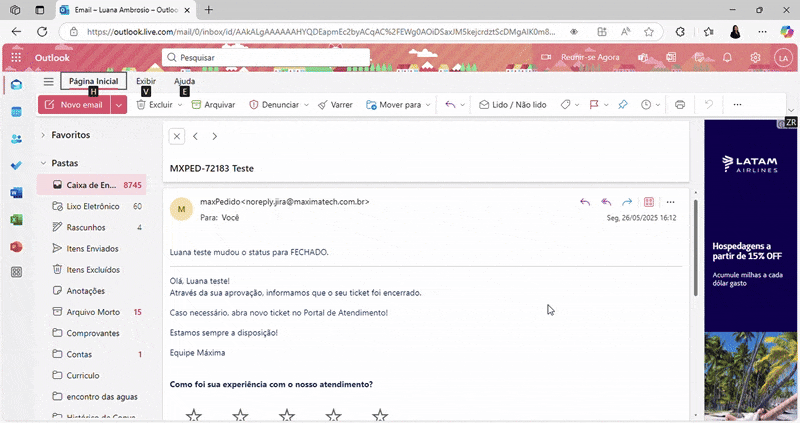Close the open email with the X button
This screenshot has width=800, height=423.
[177, 136]
